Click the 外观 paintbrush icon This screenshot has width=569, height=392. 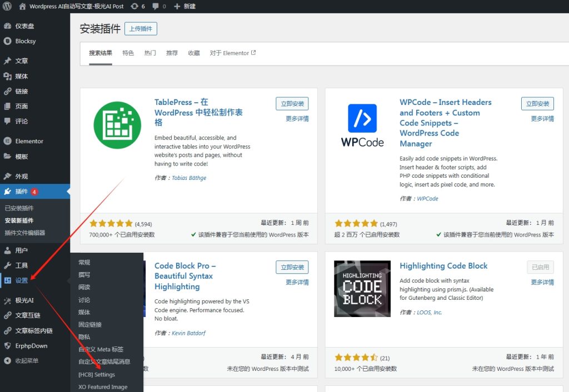click(x=7, y=176)
